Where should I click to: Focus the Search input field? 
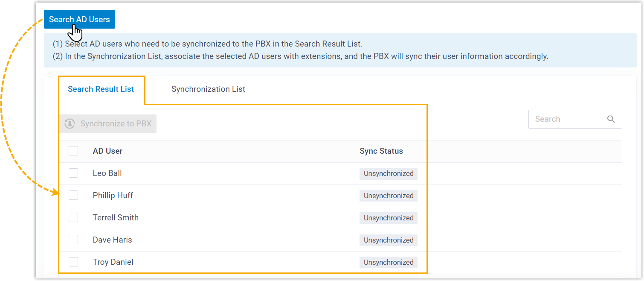(567, 119)
